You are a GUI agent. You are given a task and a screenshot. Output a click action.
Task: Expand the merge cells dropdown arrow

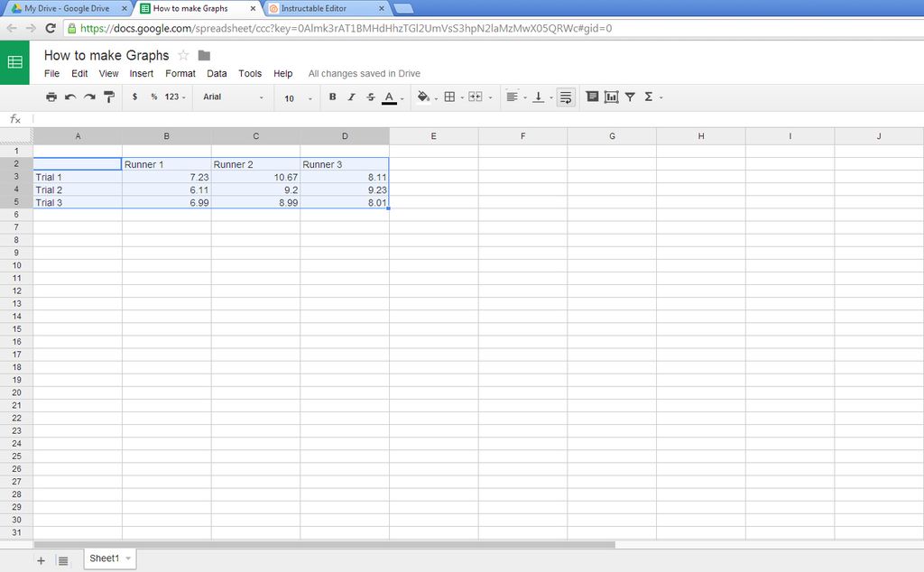pos(490,97)
